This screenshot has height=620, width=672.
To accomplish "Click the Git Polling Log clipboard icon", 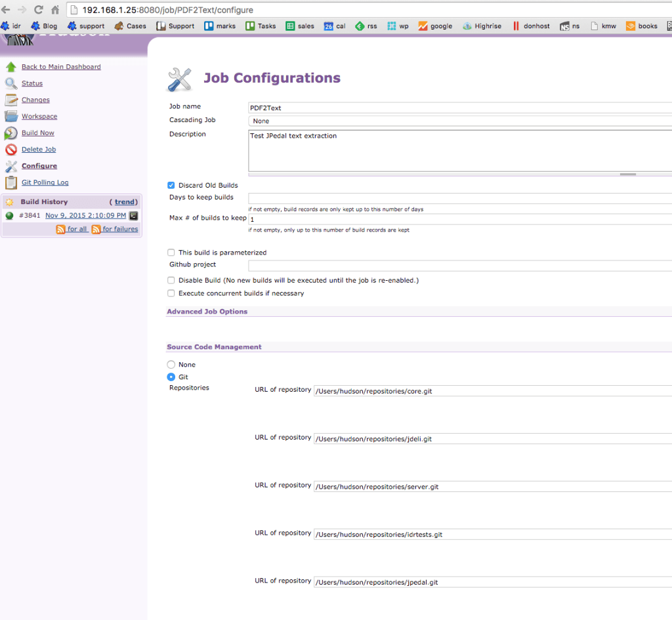I will (x=11, y=182).
